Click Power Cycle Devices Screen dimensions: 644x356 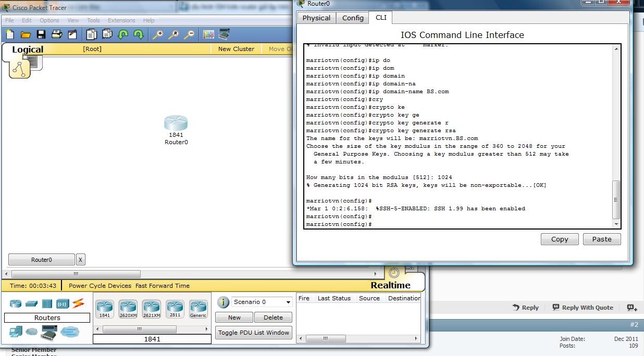[x=101, y=286]
